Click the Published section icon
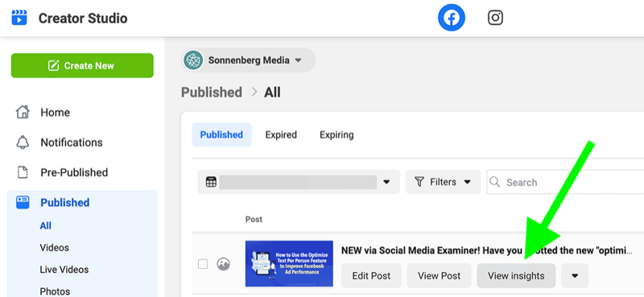644x297 pixels. click(23, 202)
